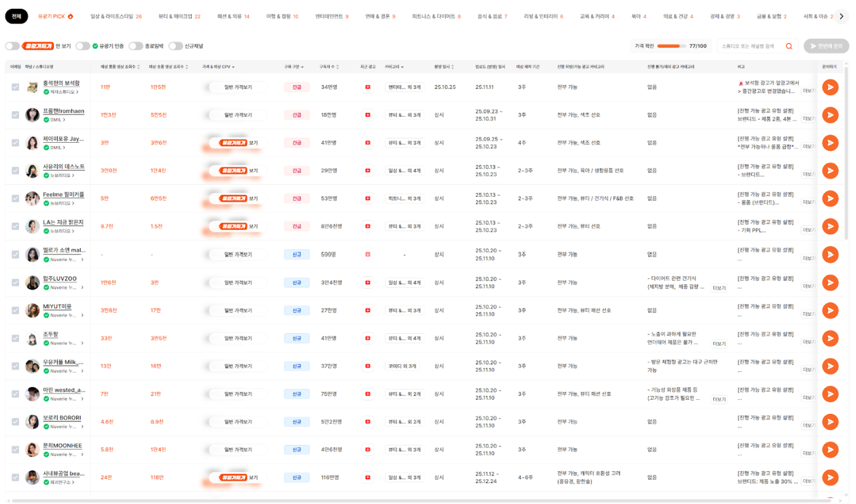Click the search magnifier icon
Viewport: 856px width, 504px height.
[789, 46]
